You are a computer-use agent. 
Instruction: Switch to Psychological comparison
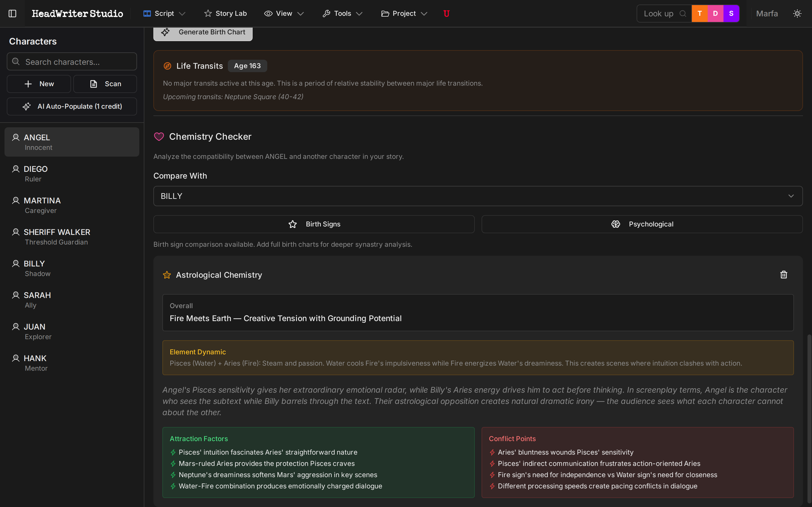641,224
